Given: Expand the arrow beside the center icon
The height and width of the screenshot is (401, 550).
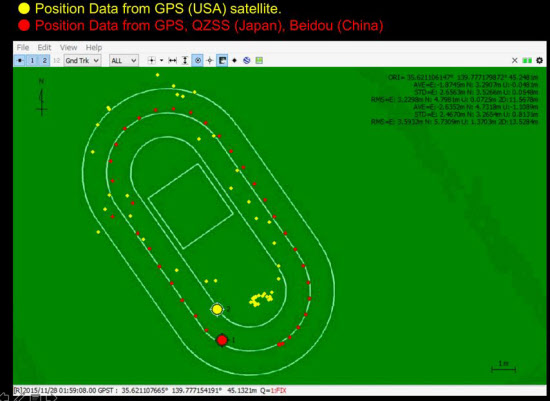Looking at the screenshot, I should (x=161, y=61).
